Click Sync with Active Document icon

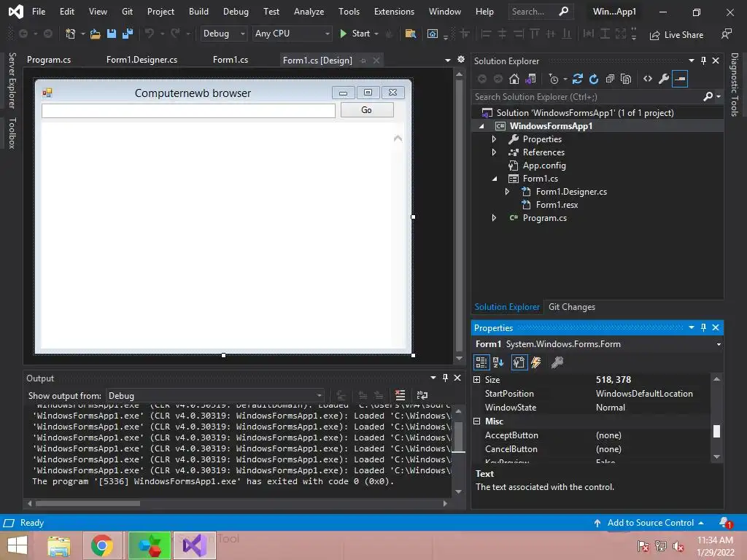tap(578, 79)
